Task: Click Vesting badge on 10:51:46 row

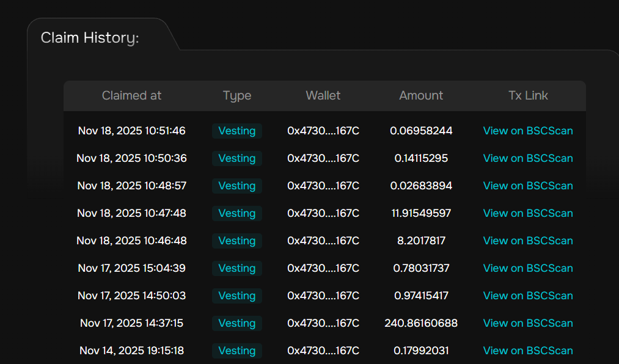Action: 237,131
